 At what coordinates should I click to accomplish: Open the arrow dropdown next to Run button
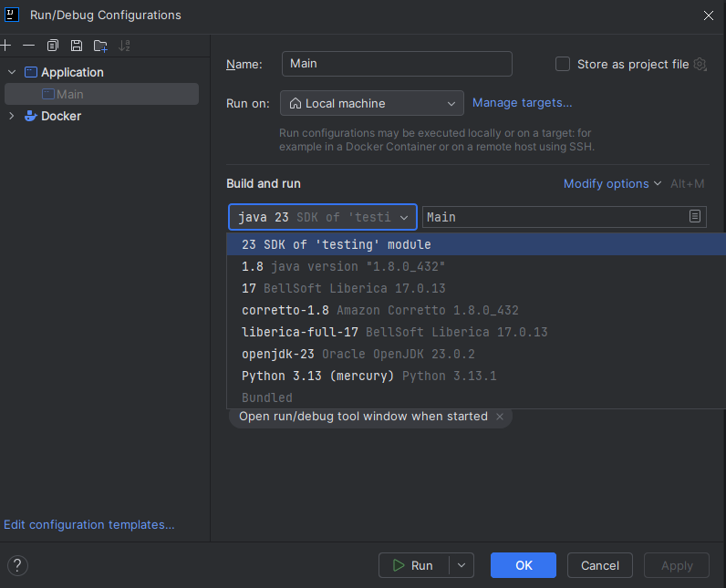click(462, 565)
